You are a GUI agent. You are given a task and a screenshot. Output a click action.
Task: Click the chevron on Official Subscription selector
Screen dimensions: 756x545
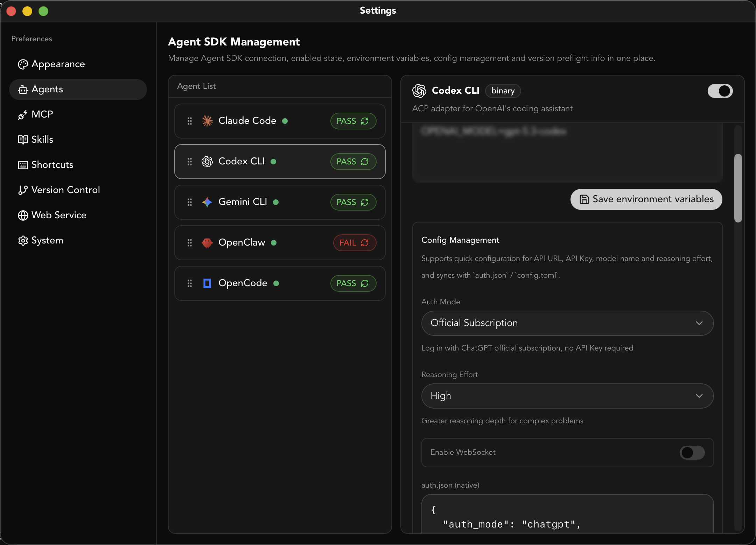pos(699,323)
